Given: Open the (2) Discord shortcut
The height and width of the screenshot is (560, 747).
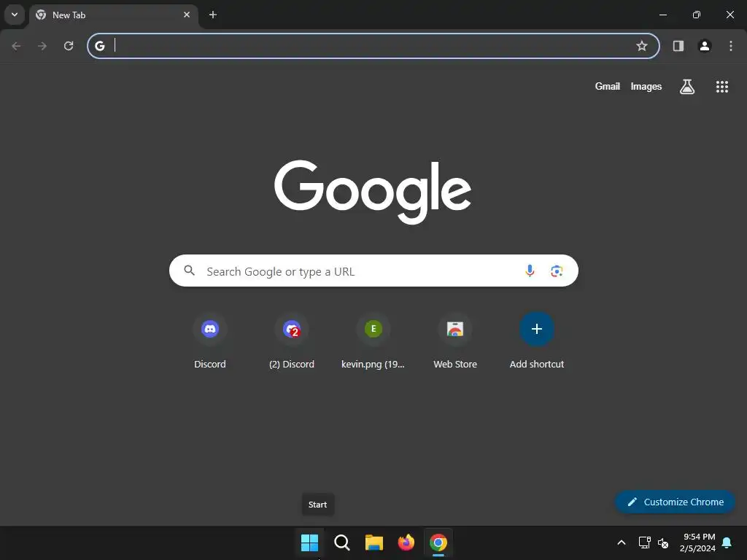Looking at the screenshot, I should 292,342.
